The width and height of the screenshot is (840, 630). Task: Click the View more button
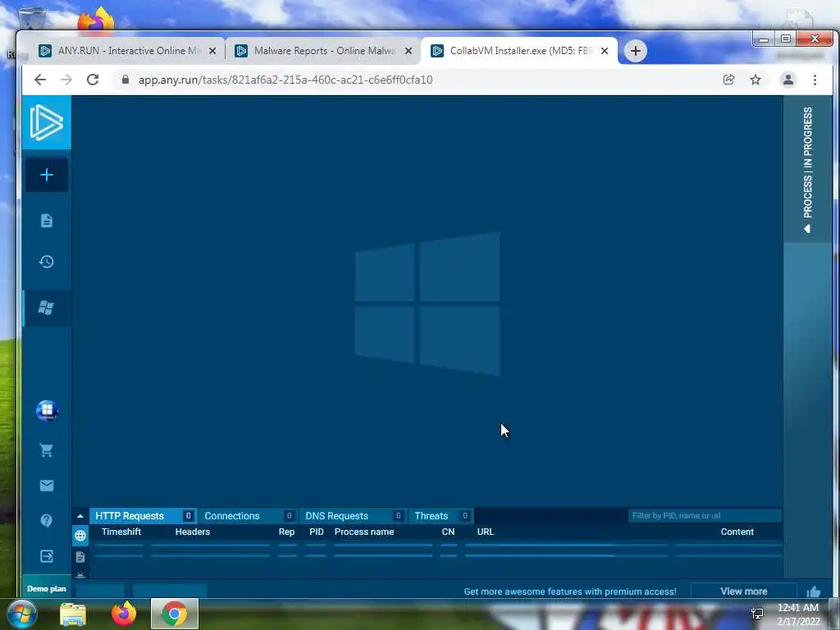[743, 591]
